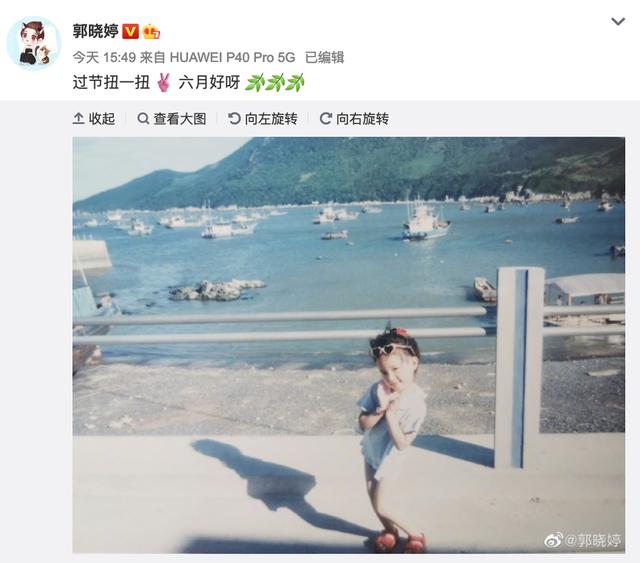
Task: Click the 已编辑 edited label
Action: [x=324, y=57]
